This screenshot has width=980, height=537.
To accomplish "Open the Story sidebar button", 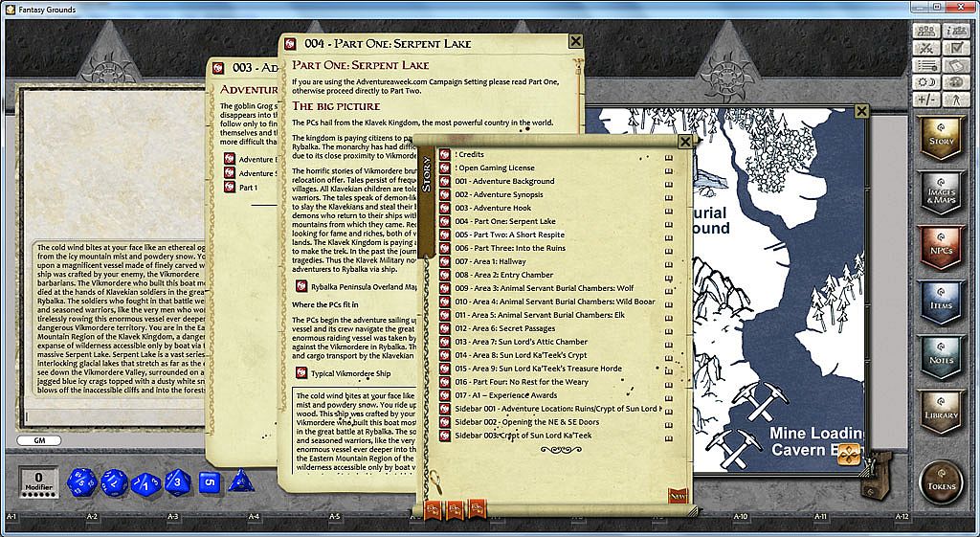I will coord(941,138).
